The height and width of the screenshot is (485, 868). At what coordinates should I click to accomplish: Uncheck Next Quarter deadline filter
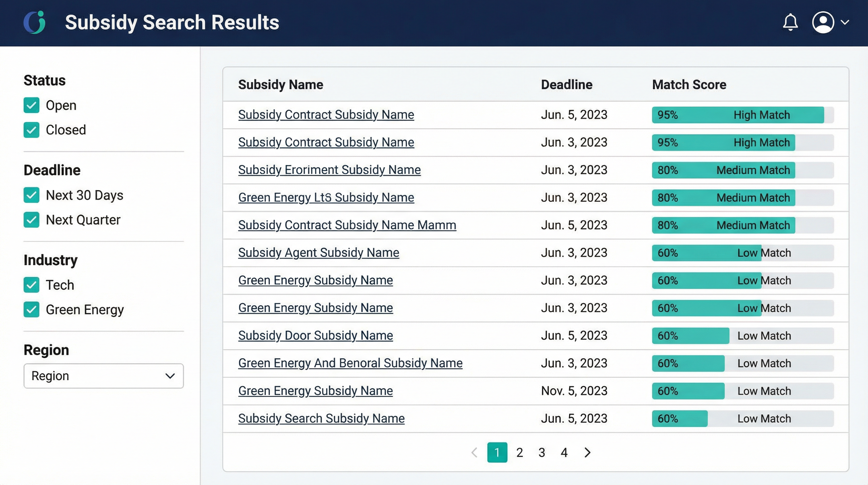pos(31,220)
